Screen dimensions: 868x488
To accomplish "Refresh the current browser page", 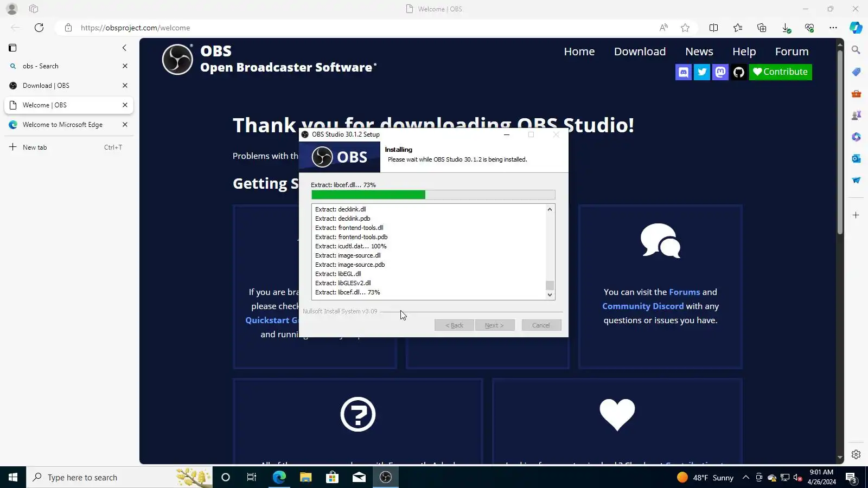I will [39, 28].
